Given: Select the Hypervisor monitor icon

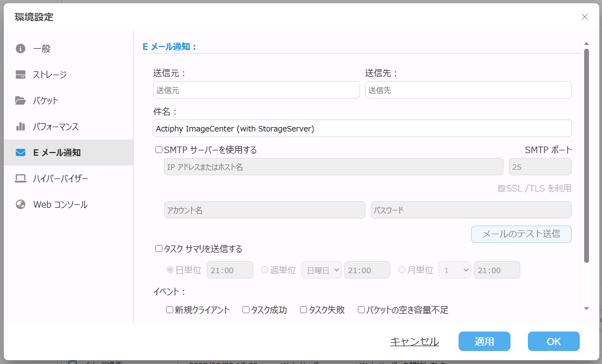Looking at the screenshot, I should (21, 178).
